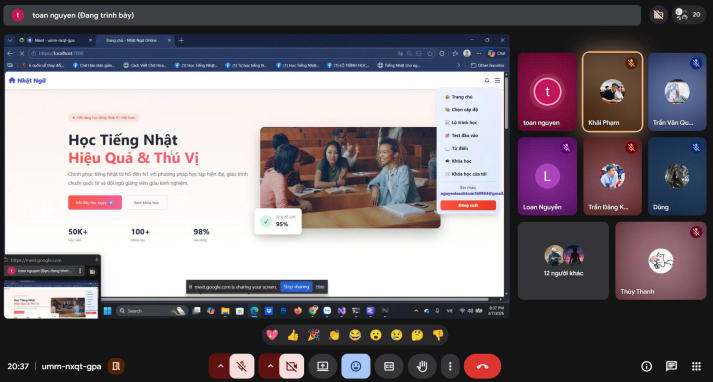Screen dimensions: 713x382
Task: Click the Nhật Ngữ home logo
Action: click(27, 80)
